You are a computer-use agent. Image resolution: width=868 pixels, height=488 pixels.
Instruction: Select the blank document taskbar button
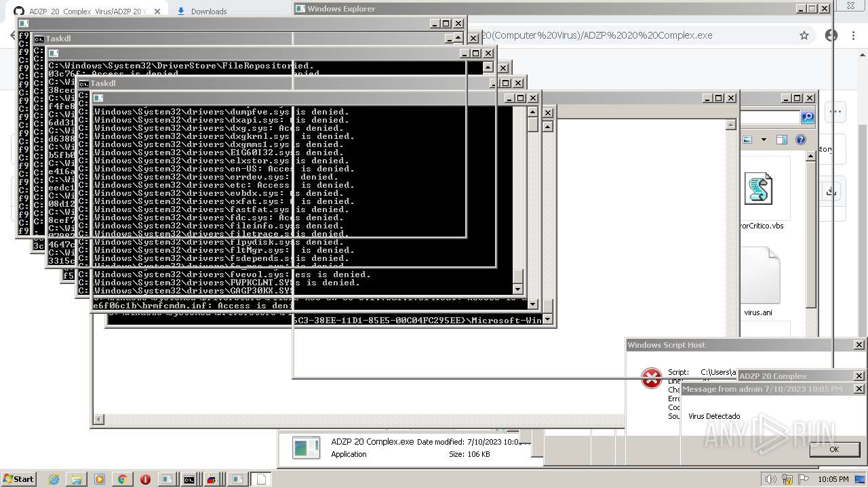tap(260, 479)
